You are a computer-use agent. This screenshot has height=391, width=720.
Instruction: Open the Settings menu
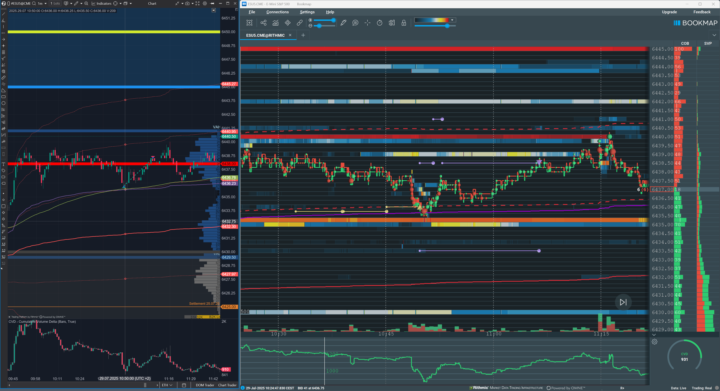[x=307, y=12]
